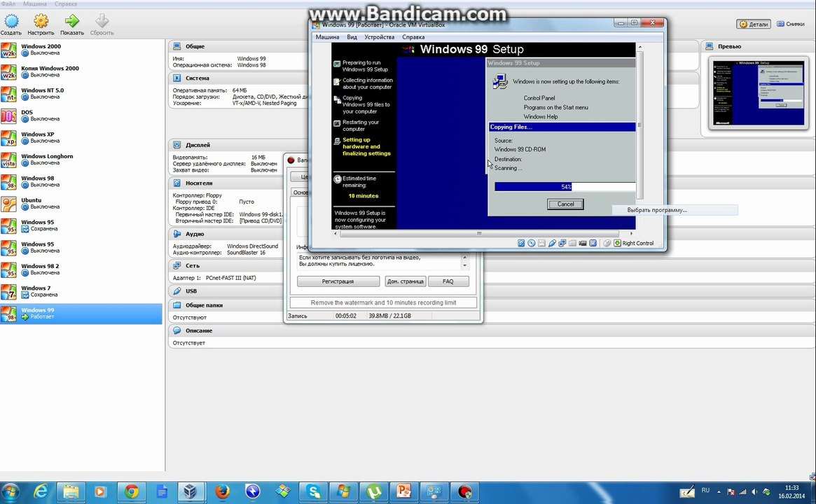Click the Превью thumbnail of Windows 99
816x504 pixels.
[758, 93]
